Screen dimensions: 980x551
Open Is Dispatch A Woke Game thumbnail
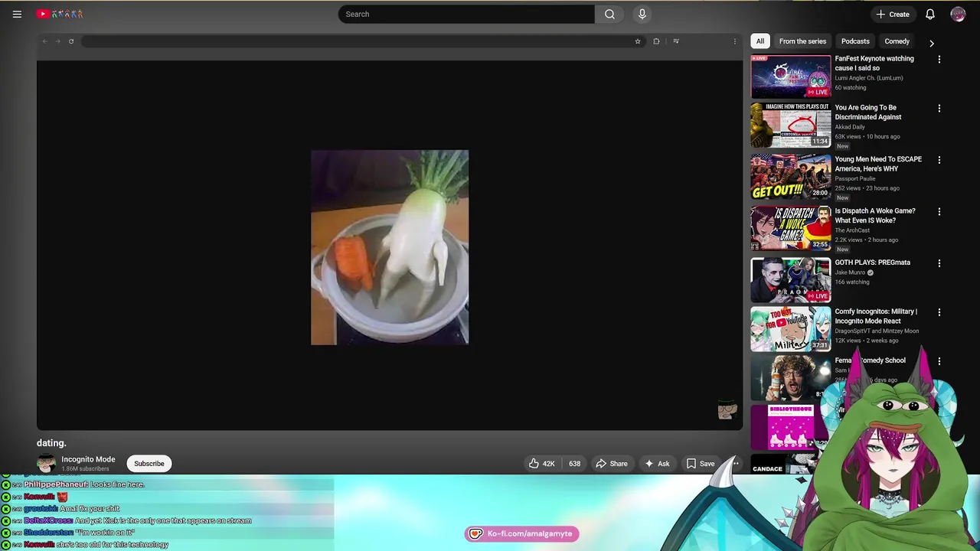790,228
